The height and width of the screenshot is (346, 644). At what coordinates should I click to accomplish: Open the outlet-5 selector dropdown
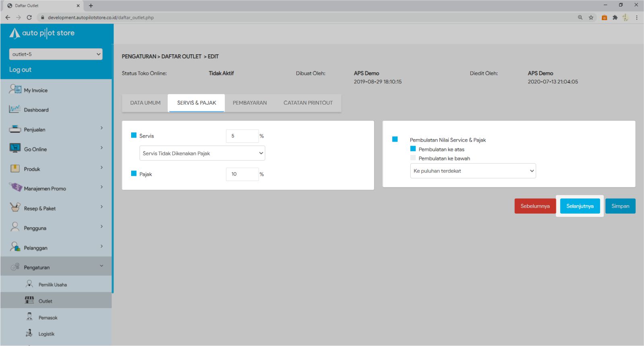tap(56, 54)
